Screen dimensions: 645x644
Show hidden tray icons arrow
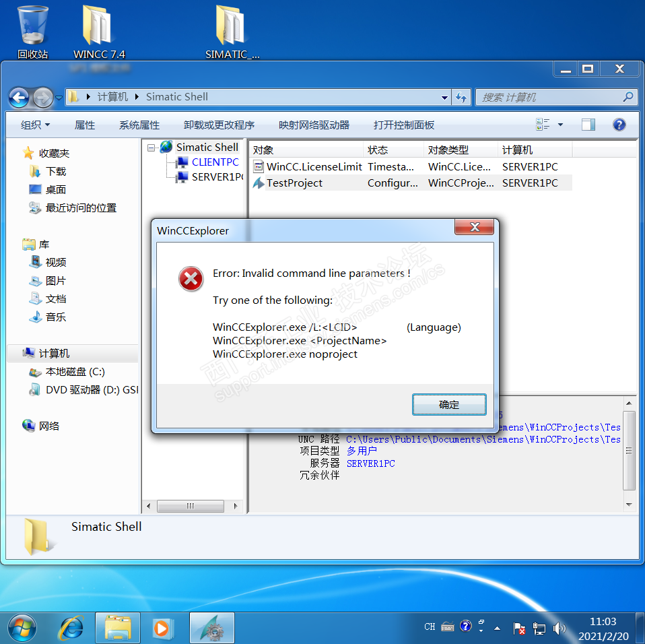[x=498, y=629]
